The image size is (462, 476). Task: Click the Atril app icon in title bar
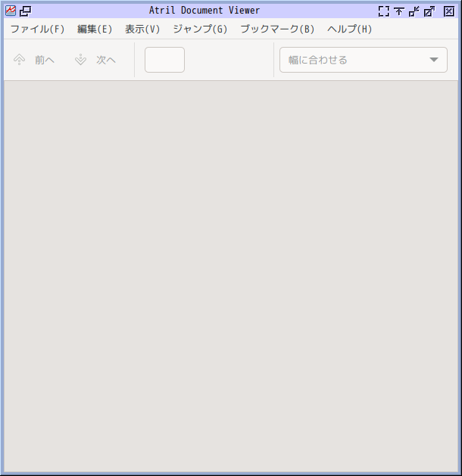pos(11,11)
